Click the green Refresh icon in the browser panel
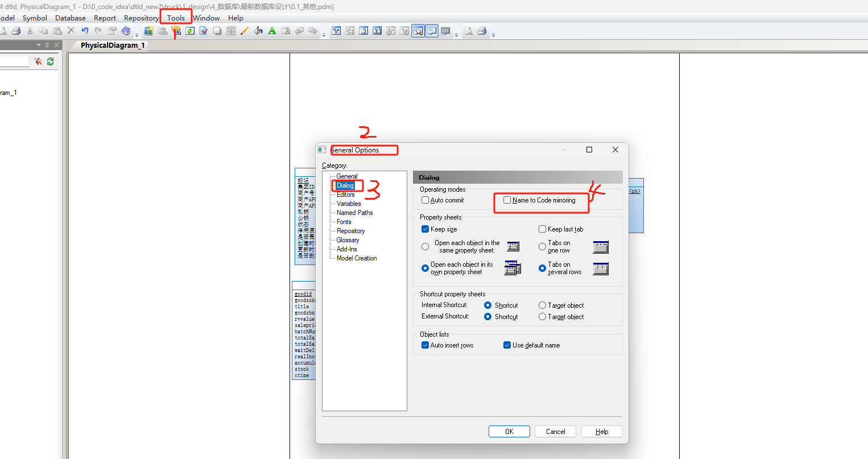This screenshot has width=868, height=459. (51, 61)
